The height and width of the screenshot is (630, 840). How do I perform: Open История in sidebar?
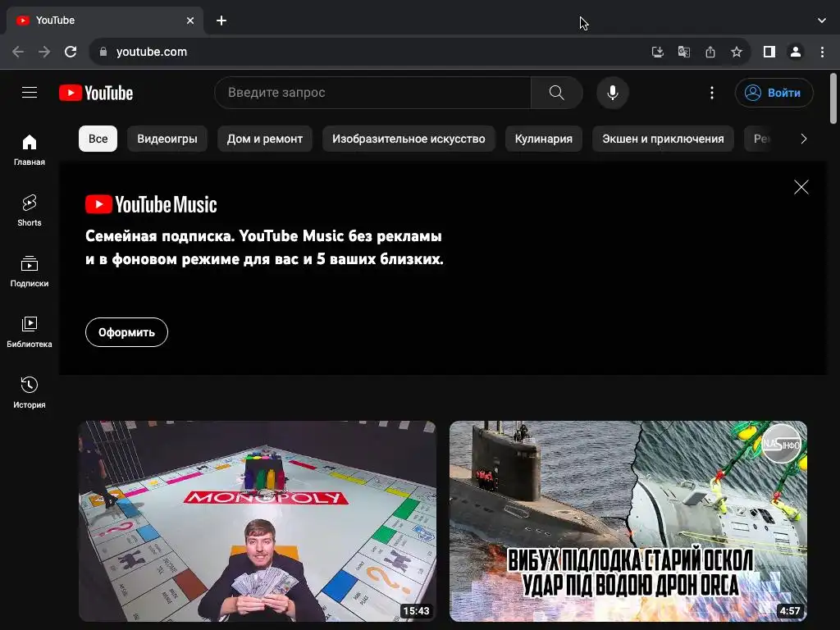click(x=30, y=393)
